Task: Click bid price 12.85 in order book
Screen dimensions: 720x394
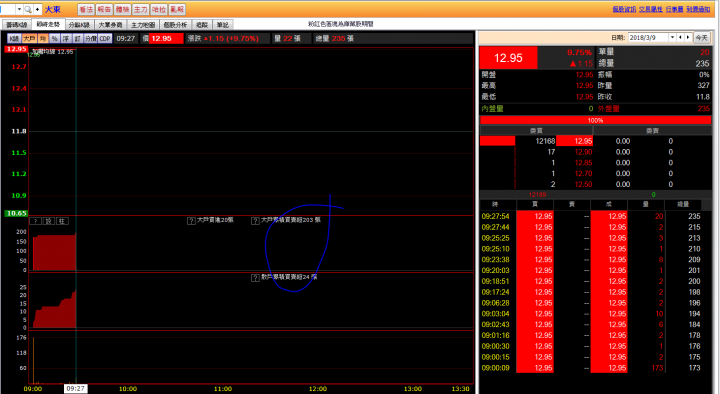Action: tap(583, 163)
